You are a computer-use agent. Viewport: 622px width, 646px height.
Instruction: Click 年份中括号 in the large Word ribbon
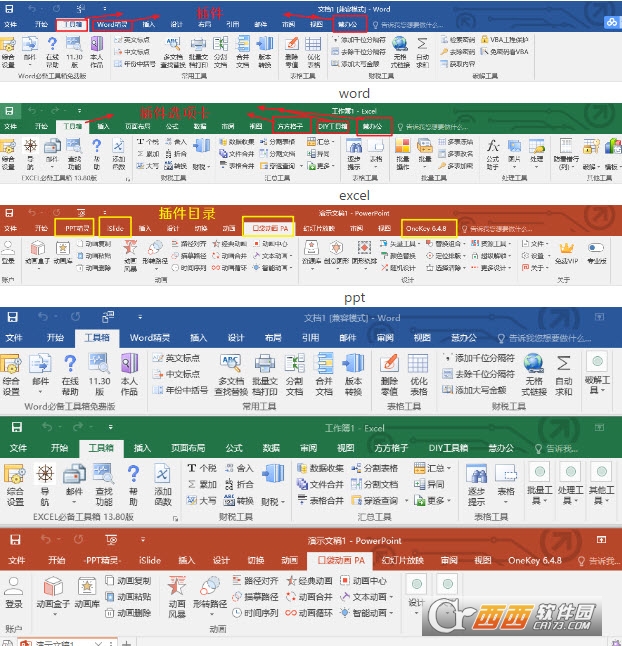pos(180,390)
